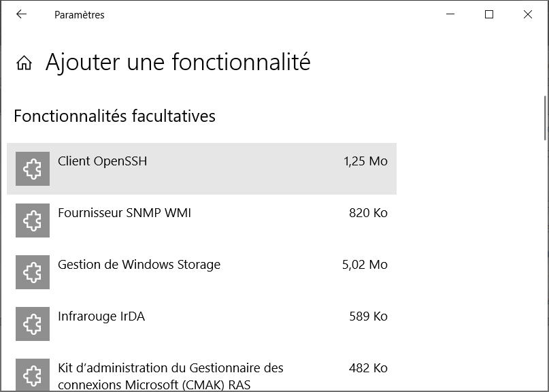This screenshot has width=549, height=392.
Task: Click the vertical scrollbar thumb
Action: tap(545, 118)
